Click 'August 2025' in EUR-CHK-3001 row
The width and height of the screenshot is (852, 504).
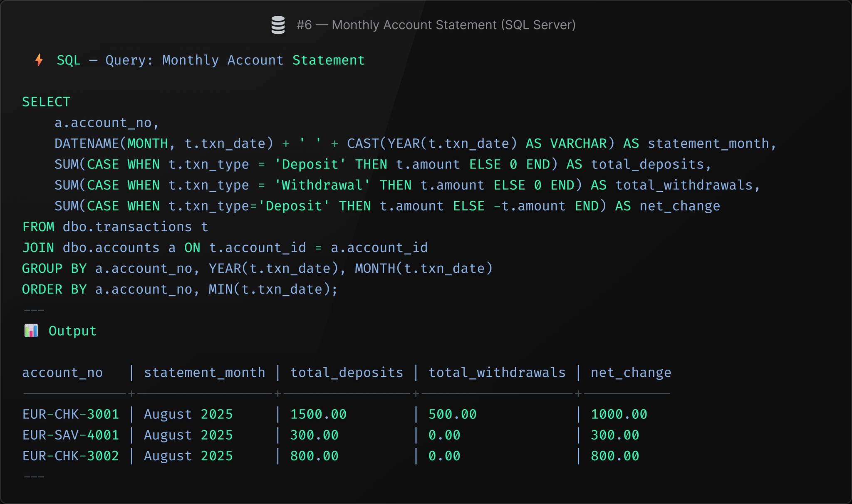pyautogui.click(x=188, y=414)
